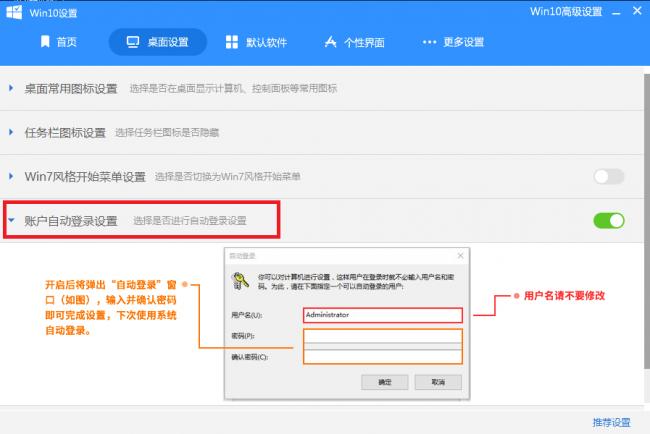Click the 确认密码 input field
Screen dimensions: 650x434
pos(383,357)
